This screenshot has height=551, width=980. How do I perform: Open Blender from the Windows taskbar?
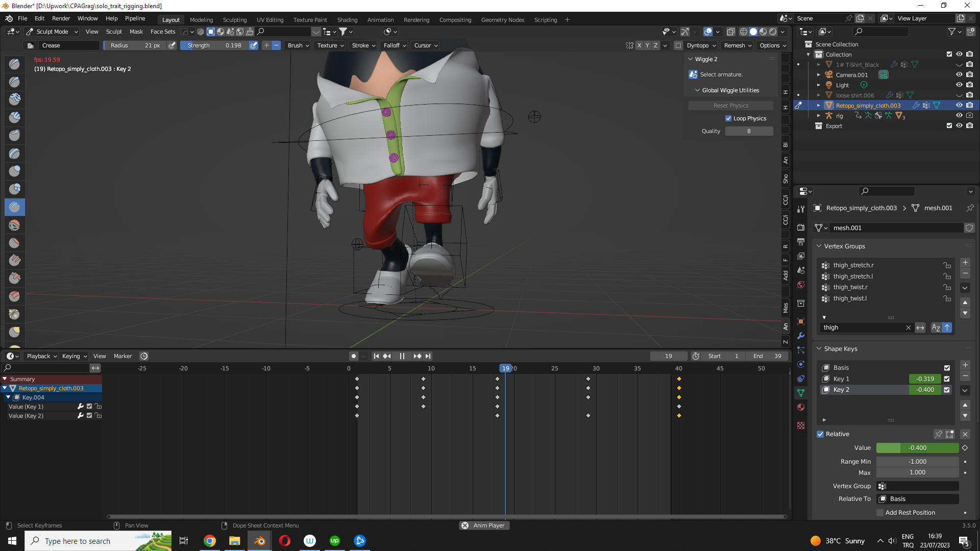(259, 541)
